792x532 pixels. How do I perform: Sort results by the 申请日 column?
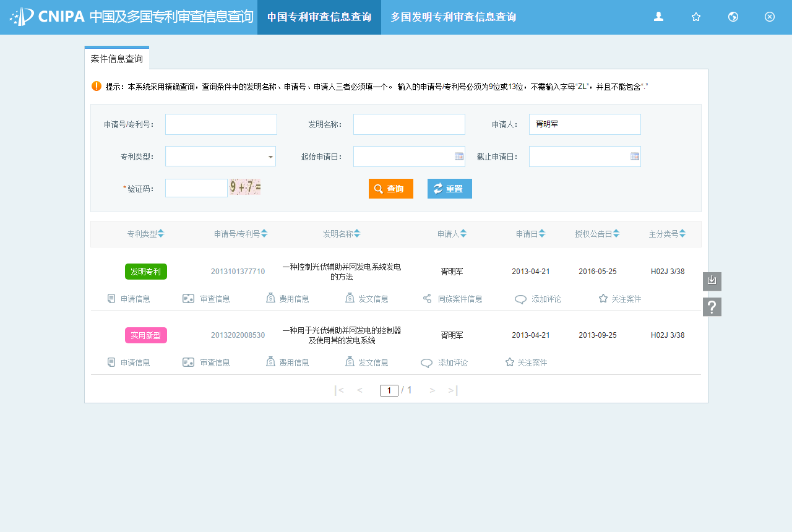[530, 234]
